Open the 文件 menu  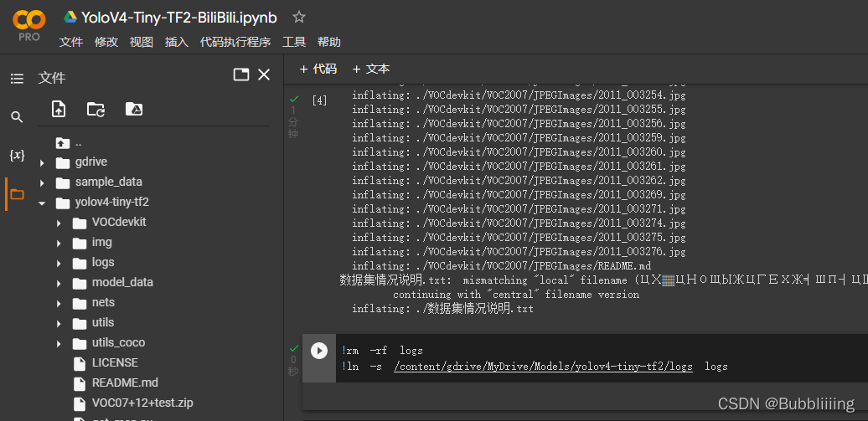tap(71, 42)
